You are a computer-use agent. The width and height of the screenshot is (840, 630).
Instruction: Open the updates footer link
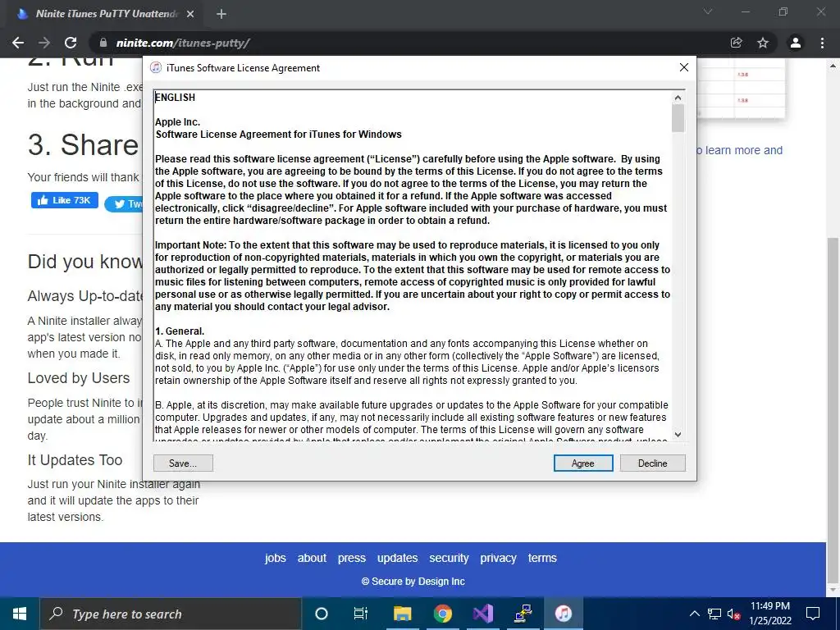[x=398, y=558]
